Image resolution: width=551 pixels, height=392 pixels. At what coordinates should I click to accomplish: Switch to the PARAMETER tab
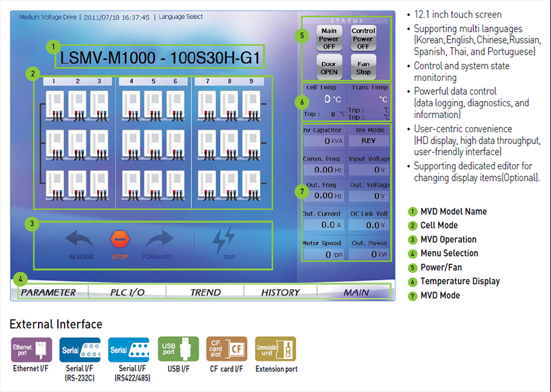click(49, 292)
